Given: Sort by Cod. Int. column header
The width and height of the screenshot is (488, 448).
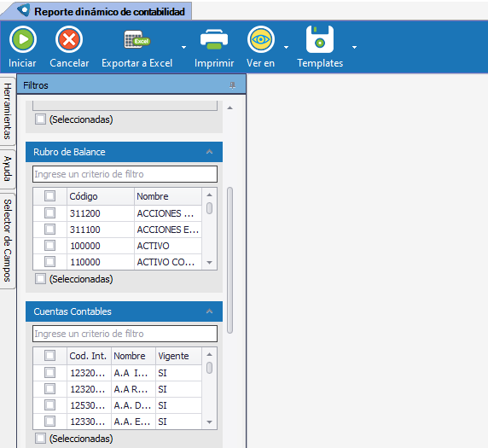Looking at the screenshot, I should (89, 356).
